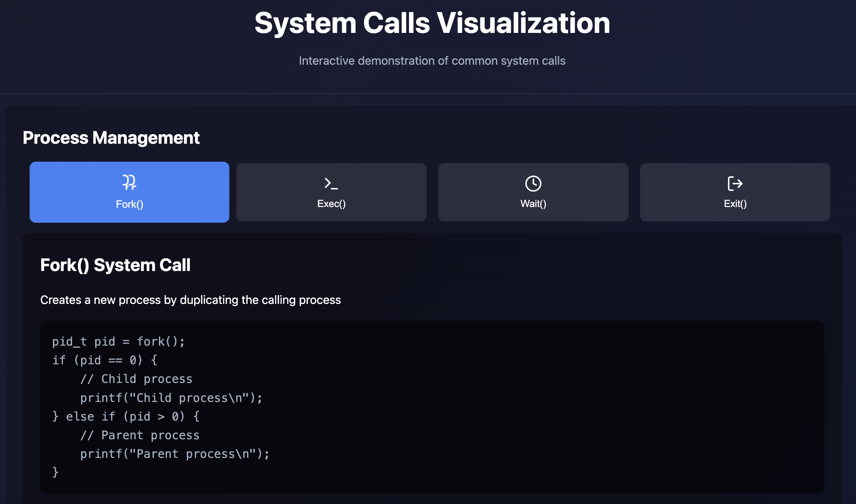This screenshot has width=856, height=504.
Task: Click the printf("Parent process\n") line
Action: coord(175,454)
